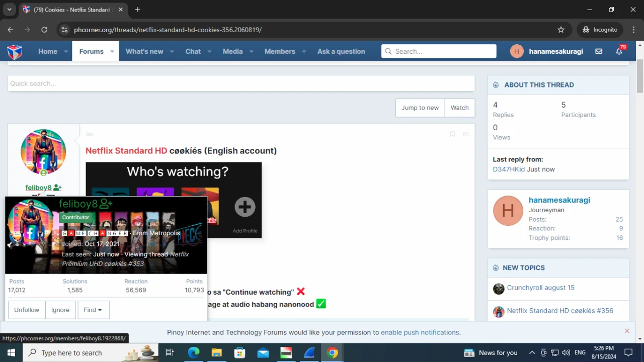Launch Microsoft Edge from the taskbar

[194, 352]
